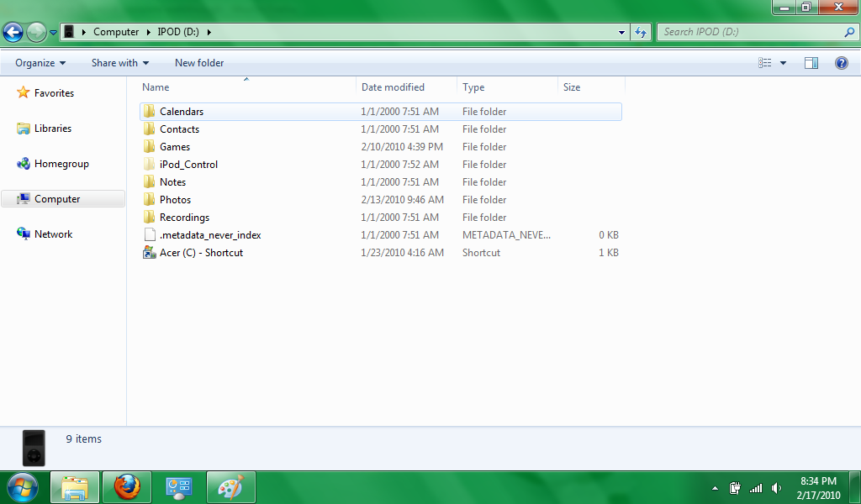Sort by the Size column header
861x504 pixels.
pyautogui.click(x=591, y=87)
